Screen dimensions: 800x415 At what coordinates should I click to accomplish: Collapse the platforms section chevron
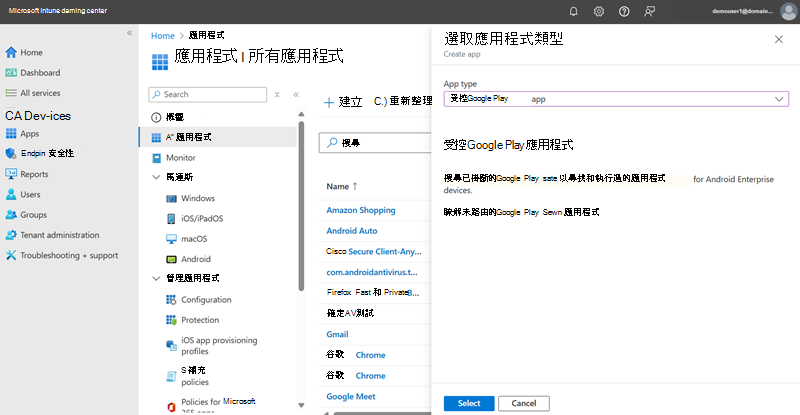156,177
